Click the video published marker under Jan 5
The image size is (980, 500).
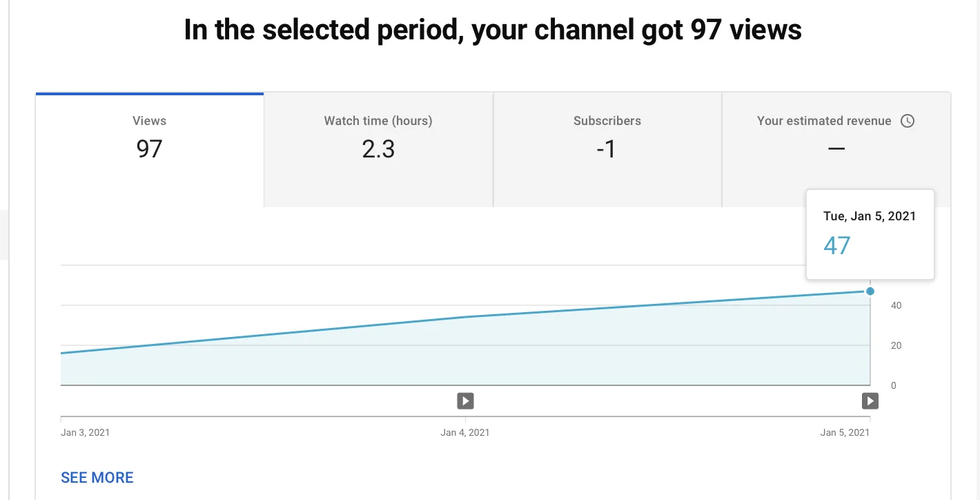click(x=870, y=401)
